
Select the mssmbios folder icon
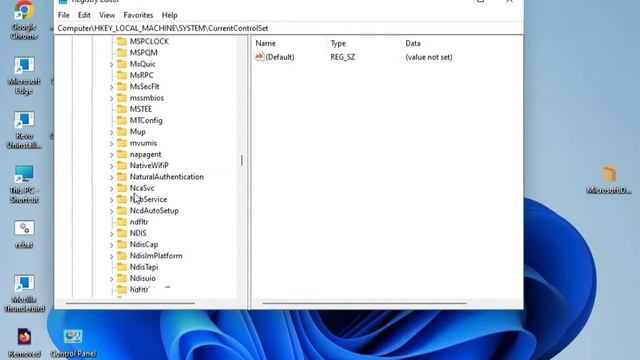point(122,98)
